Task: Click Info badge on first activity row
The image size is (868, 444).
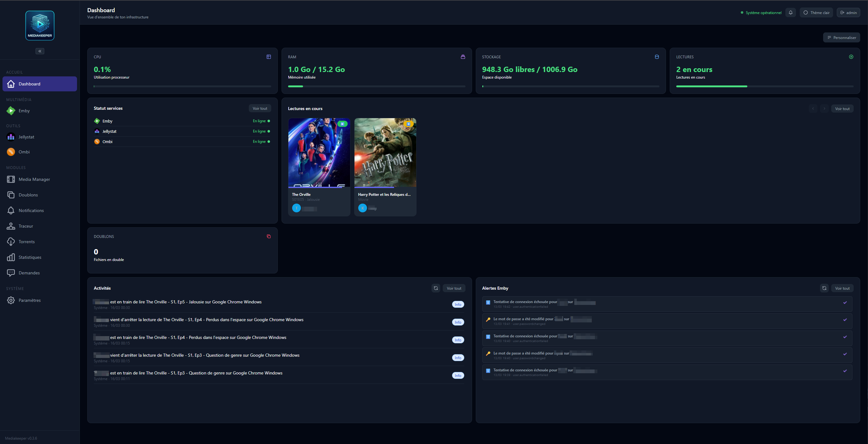Action: pyautogui.click(x=458, y=305)
